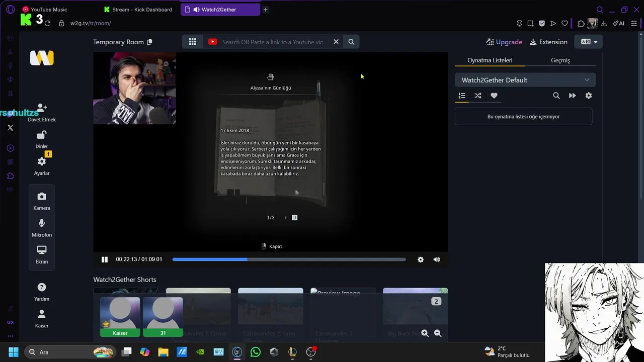Search within the playlist
Screen dimensions: 644x362
(556, 96)
